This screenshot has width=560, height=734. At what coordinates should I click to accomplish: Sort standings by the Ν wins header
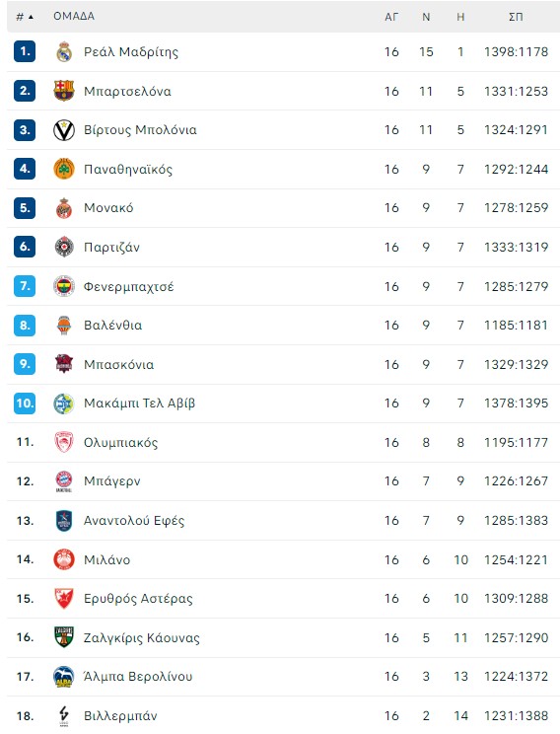pyautogui.click(x=426, y=17)
